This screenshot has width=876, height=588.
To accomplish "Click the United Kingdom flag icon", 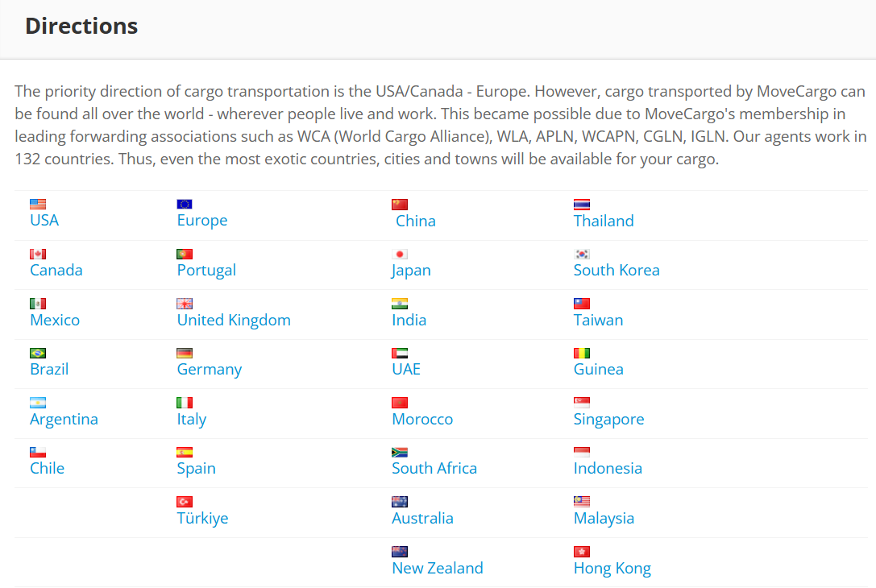I will (185, 304).
